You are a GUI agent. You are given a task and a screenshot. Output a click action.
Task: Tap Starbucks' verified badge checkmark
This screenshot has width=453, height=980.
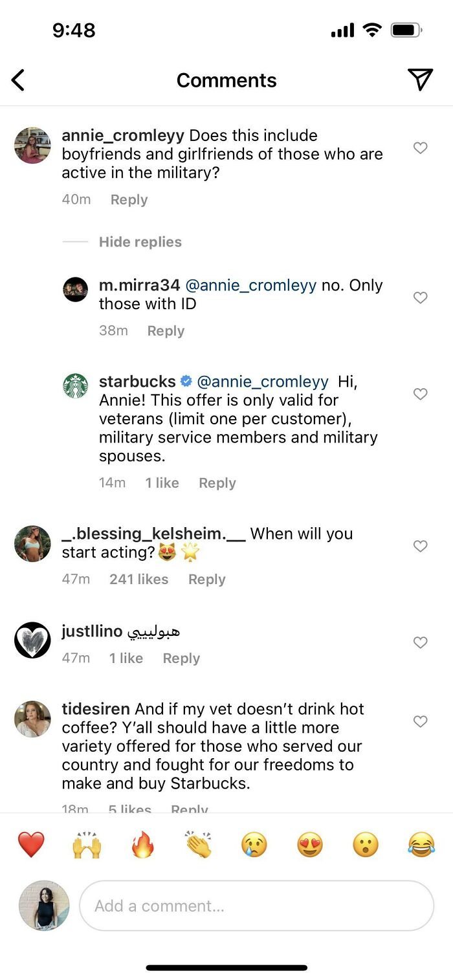(186, 382)
